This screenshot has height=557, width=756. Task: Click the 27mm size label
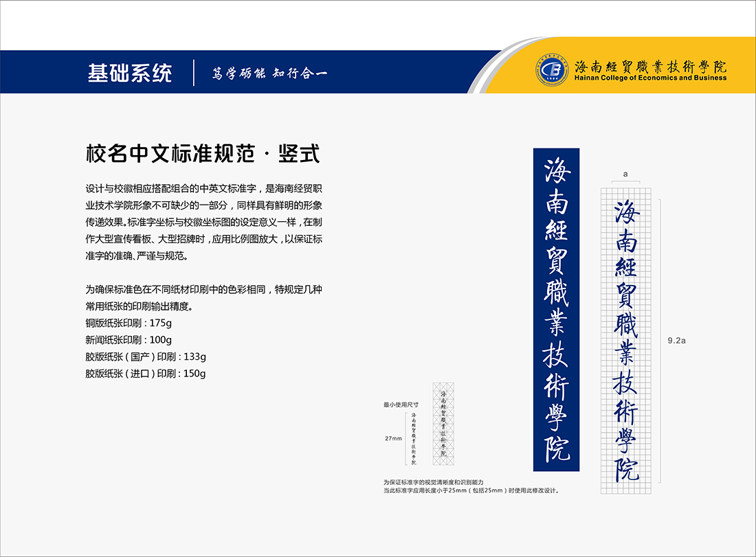click(x=392, y=437)
